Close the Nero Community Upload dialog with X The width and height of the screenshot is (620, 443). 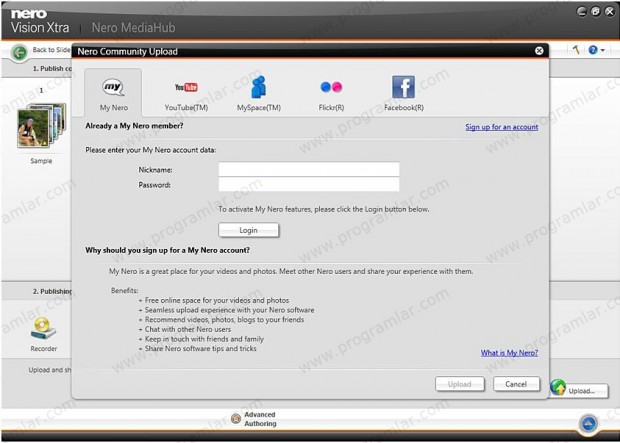click(x=539, y=51)
